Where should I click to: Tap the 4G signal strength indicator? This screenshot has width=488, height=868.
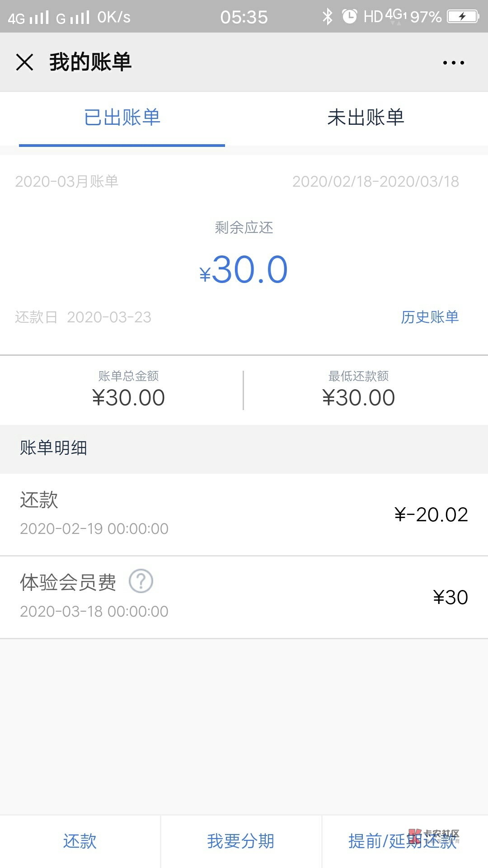[29, 18]
